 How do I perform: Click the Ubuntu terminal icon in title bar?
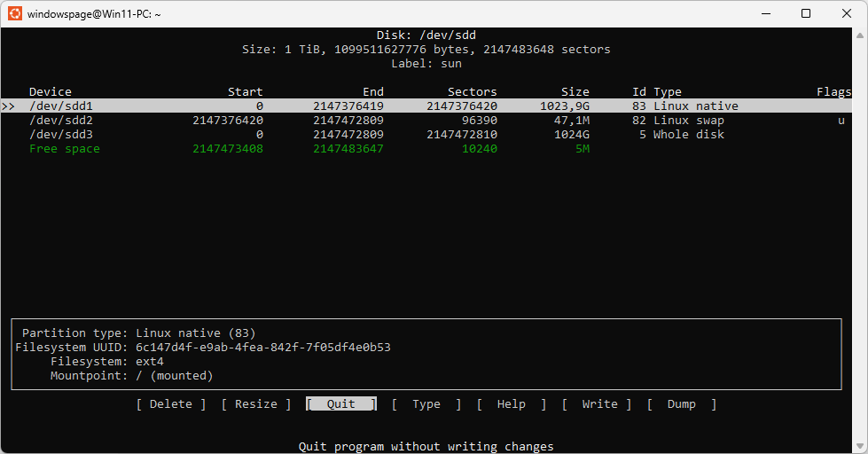point(15,13)
